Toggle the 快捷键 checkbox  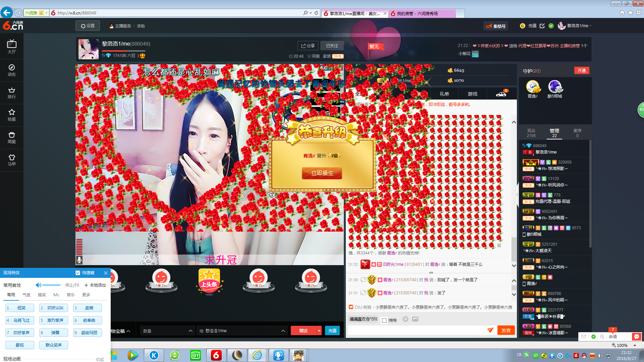(78, 273)
